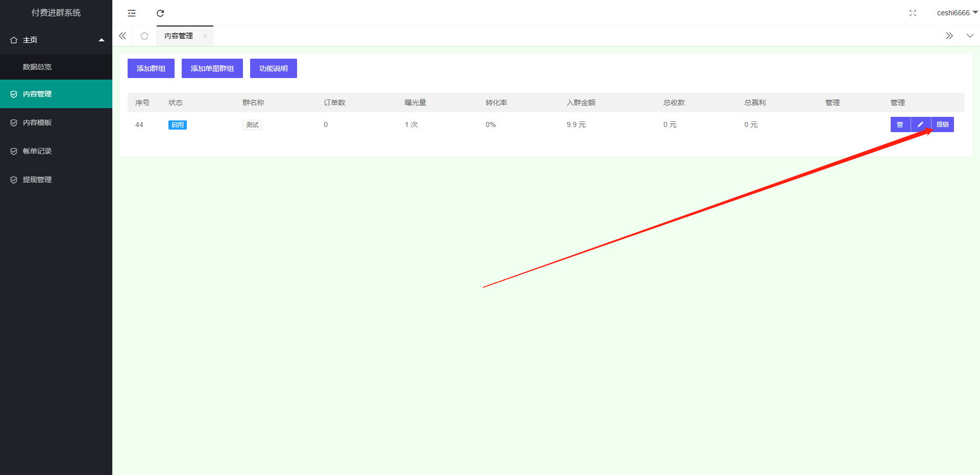Collapse the sidebar with the menu fold icon
Image resolution: width=980 pixels, height=475 pixels.
pyautogui.click(x=132, y=13)
